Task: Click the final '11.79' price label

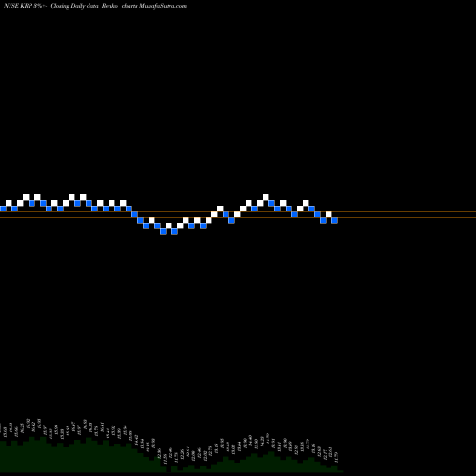Action: [336, 458]
